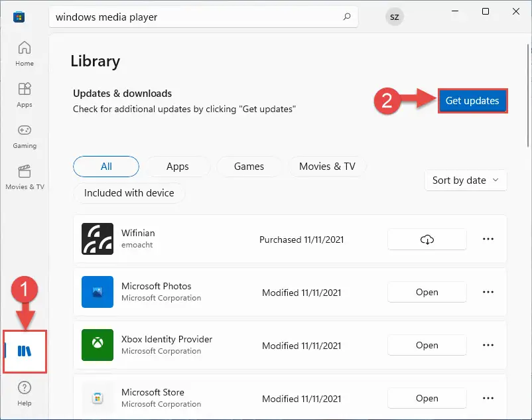Click the Microsoft Store title in list

153,392
